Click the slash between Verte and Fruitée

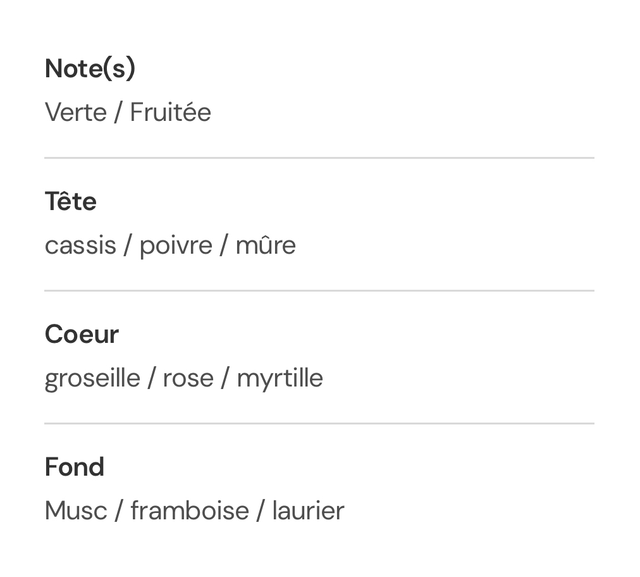tap(118, 112)
